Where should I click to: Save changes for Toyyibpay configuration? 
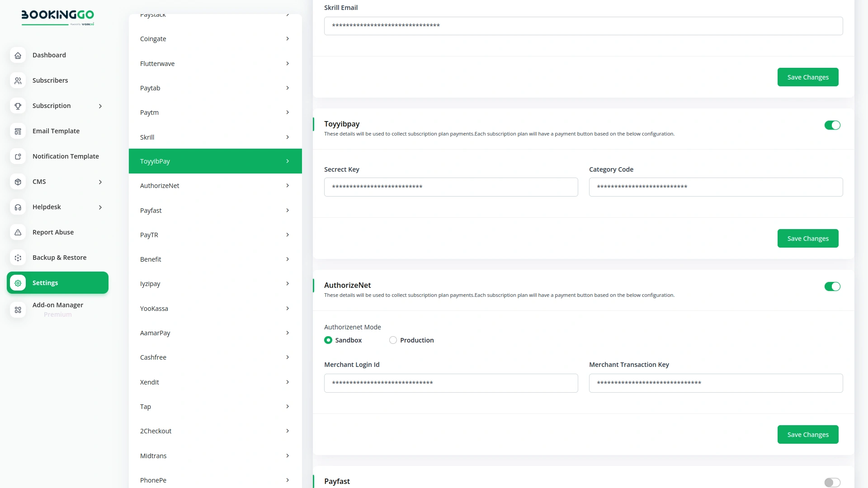pyautogui.click(x=808, y=238)
